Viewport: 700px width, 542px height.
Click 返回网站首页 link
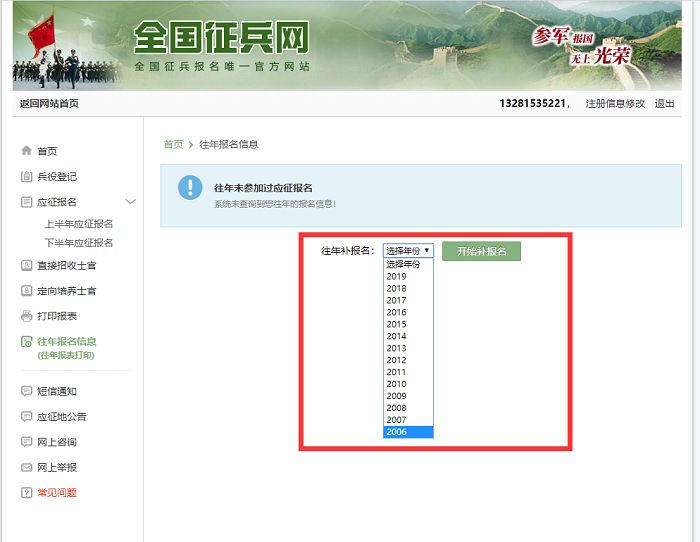49,104
